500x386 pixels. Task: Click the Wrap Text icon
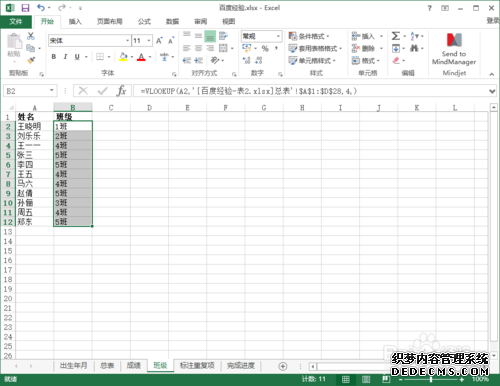223,36
